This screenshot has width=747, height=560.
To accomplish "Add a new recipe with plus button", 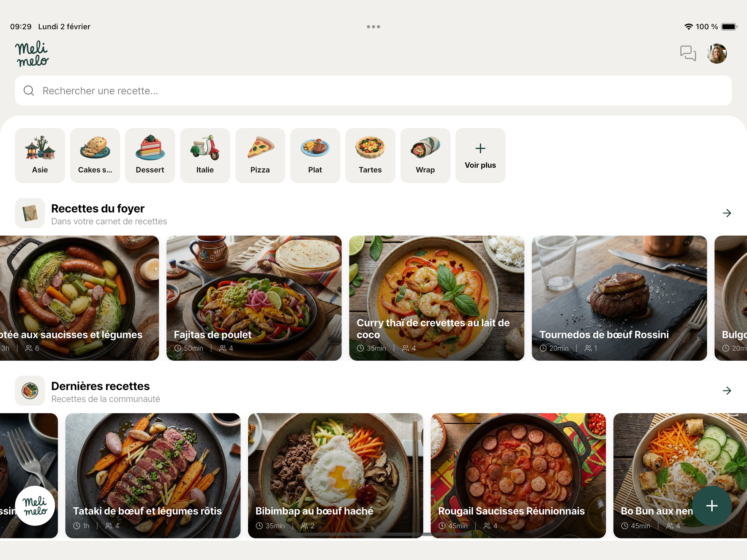I will (x=712, y=506).
